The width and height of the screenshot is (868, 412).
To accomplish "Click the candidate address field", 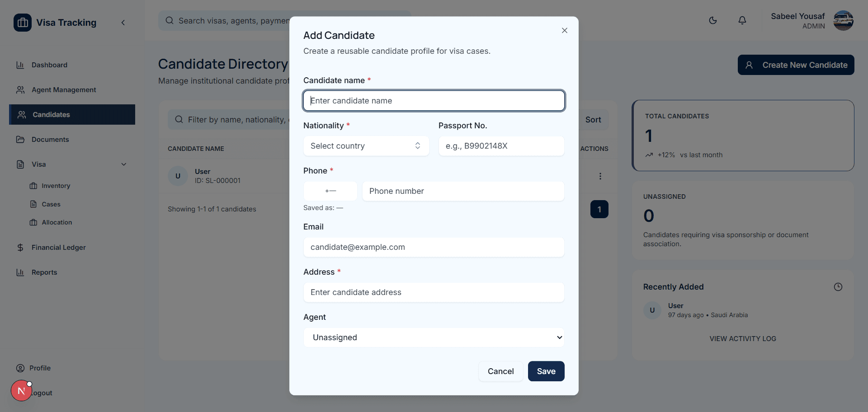I will point(434,292).
